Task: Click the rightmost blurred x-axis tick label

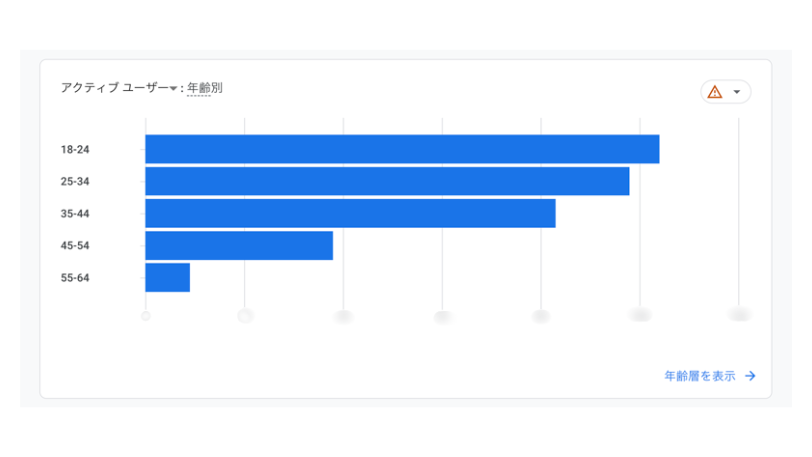Action: point(740,315)
